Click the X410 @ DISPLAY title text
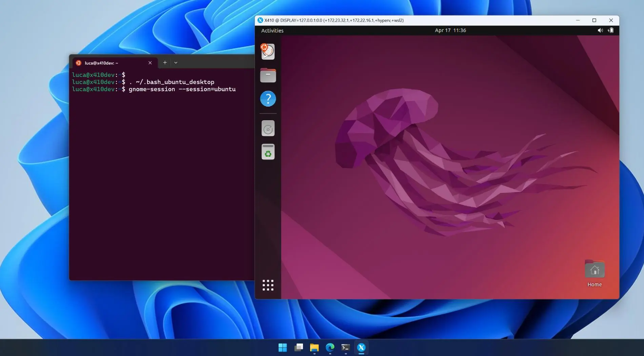The width and height of the screenshot is (644, 356). point(334,20)
